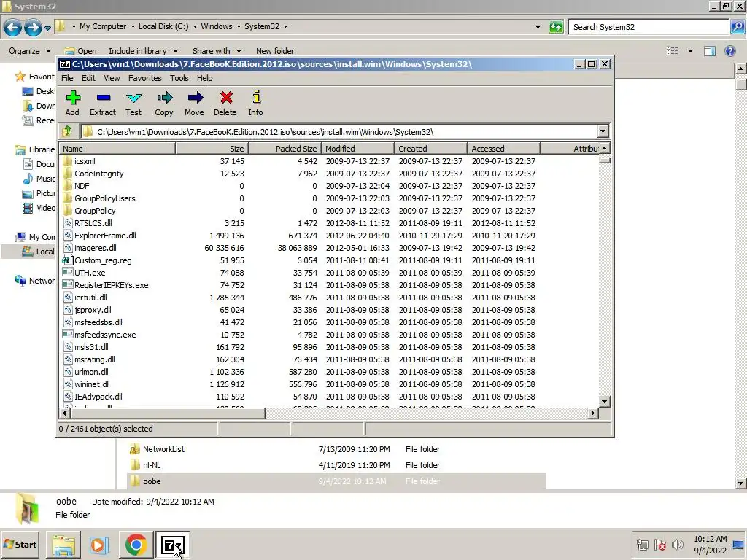Open the Help menu in 7-Zip
Image resolution: width=747 pixels, height=560 pixels.
point(204,78)
